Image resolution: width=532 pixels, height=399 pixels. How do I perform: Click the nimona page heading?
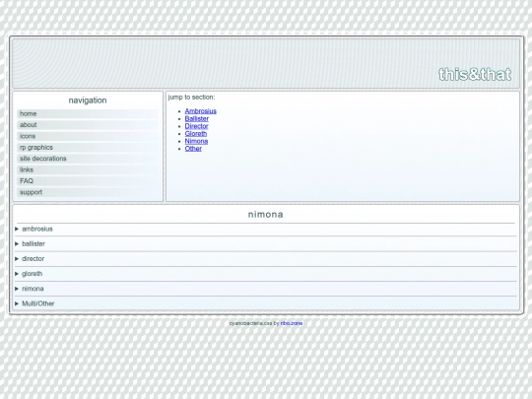(266, 215)
